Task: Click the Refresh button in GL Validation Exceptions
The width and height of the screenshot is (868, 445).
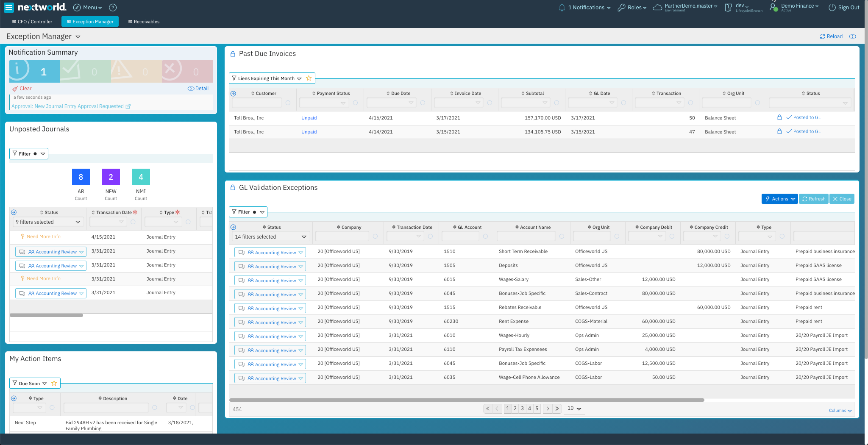Action: 813,199
